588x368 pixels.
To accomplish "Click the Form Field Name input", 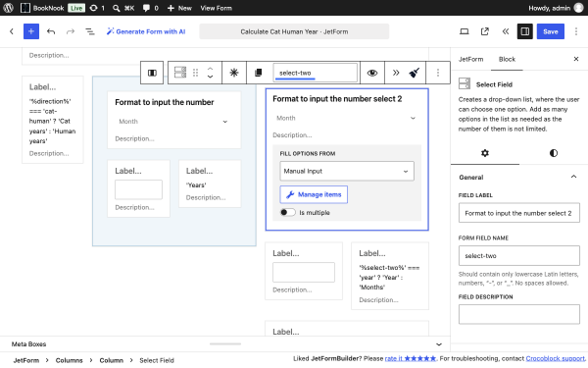I will (x=519, y=256).
